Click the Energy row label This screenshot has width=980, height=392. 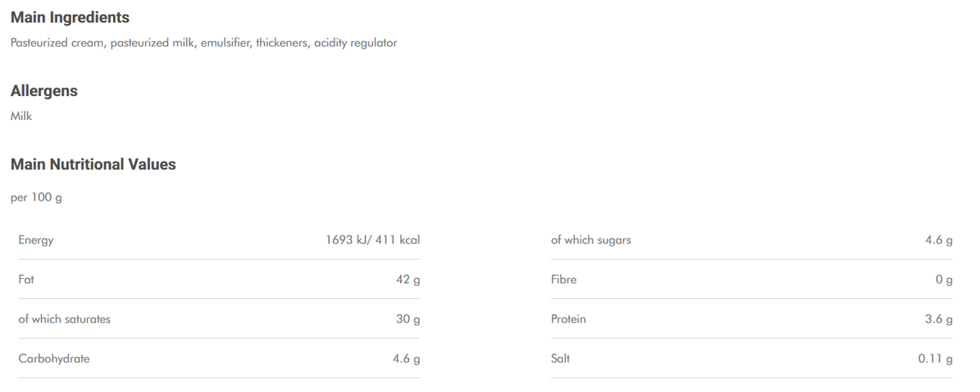tap(36, 240)
